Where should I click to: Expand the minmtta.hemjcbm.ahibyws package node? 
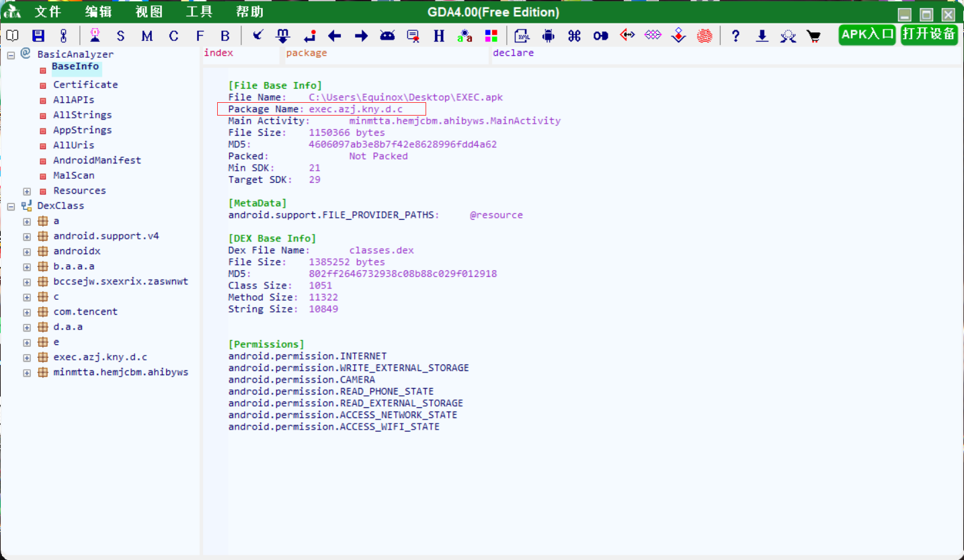(x=27, y=373)
